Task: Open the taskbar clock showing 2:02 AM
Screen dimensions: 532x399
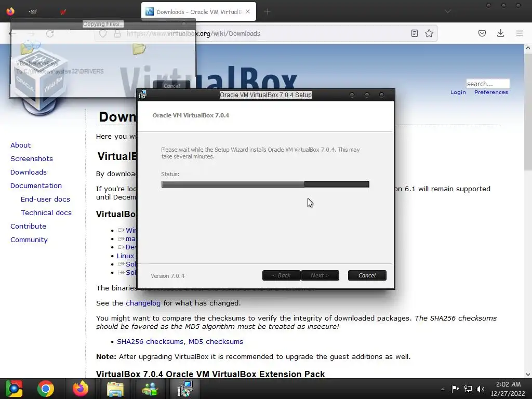Action: pyautogui.click(x=508, y=389)
